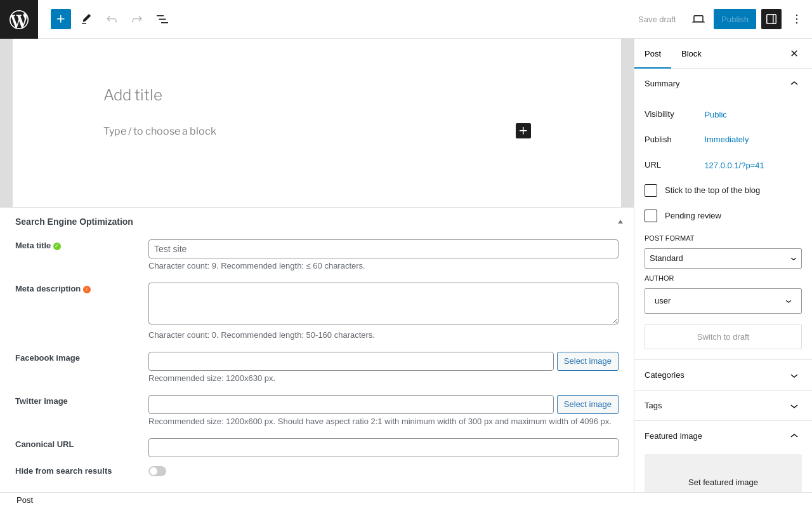Screen dimensions: 812x508
Task: Open the Post Format dropdown
Action: coord(723,258)
